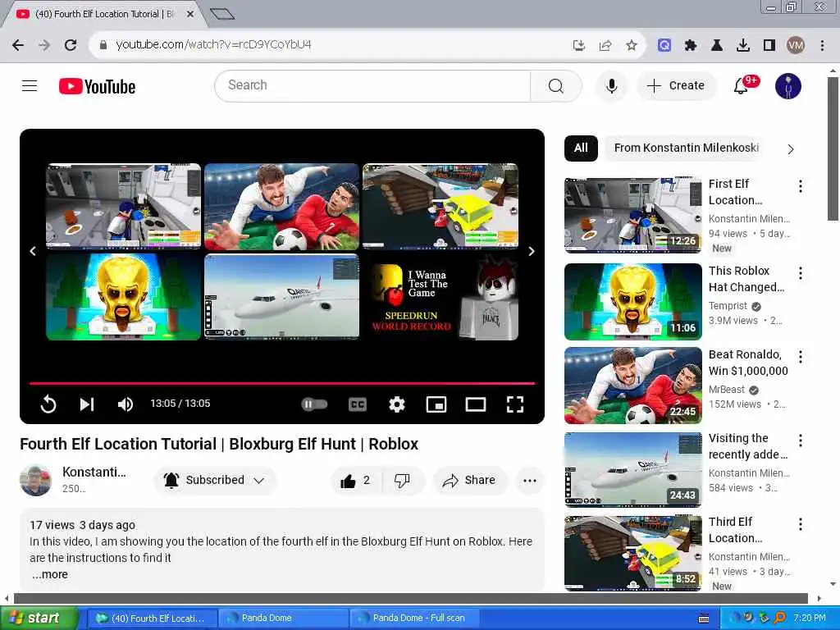Viewport: 840px width, 630px height.
Task: Open the YouTube account avatar menu
Action: click(787, 85)
